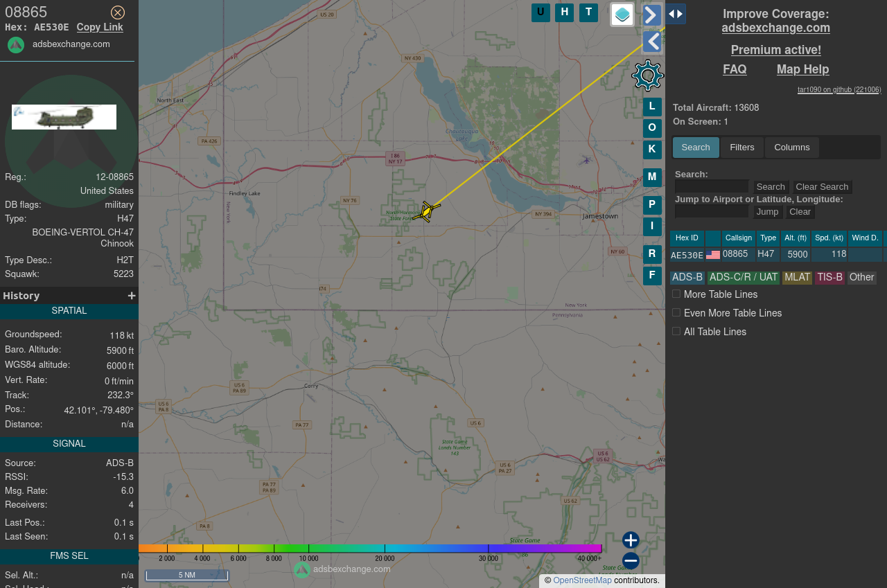Toggle the O map button

(652, 128)
